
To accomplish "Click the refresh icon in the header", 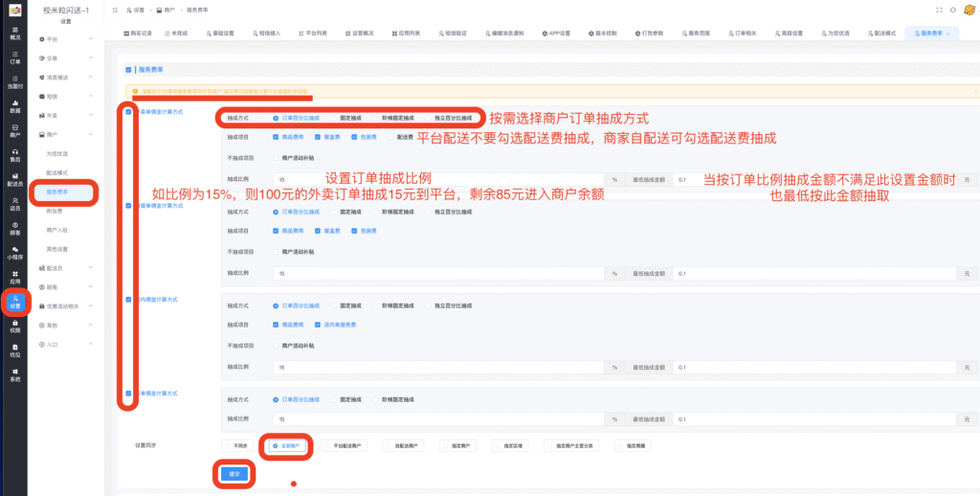I will [x=953, y=10].
